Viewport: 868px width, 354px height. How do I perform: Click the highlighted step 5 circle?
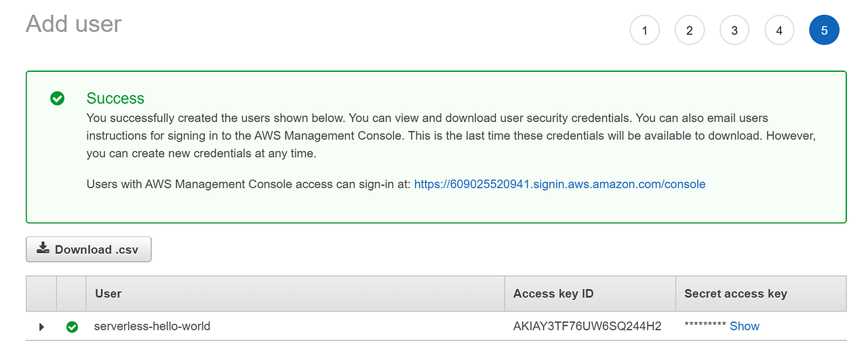824,31
